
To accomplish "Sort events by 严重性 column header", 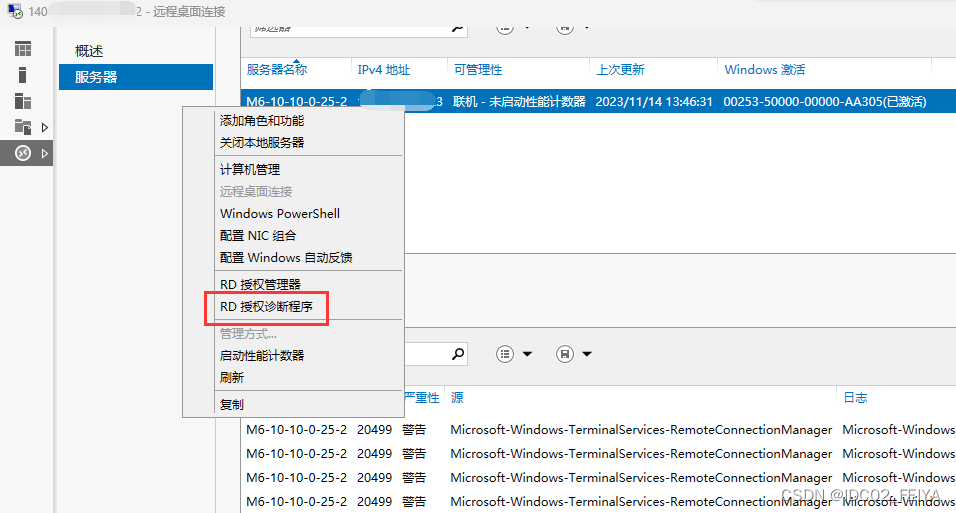I will click(x=422, y=398).
